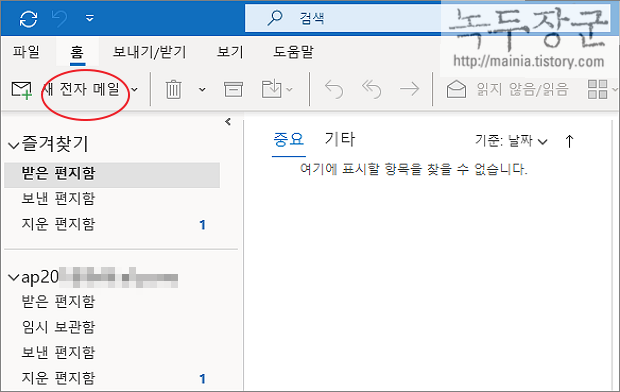
Task: Click the search magnifier icon
Action: [x=275, y=18]
